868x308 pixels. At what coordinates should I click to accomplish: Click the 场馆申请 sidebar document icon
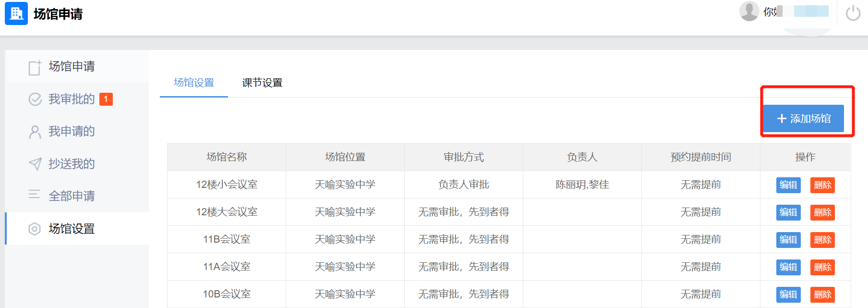(35, 67)
